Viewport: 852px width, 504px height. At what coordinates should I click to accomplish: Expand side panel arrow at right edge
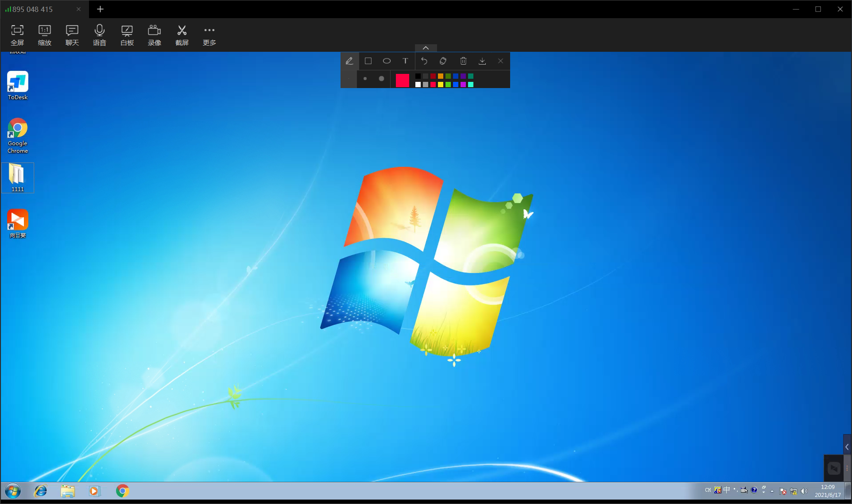(847, 447)
